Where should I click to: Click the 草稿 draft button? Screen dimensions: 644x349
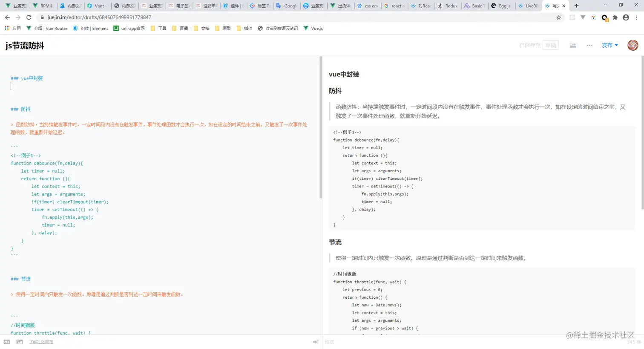551,45
